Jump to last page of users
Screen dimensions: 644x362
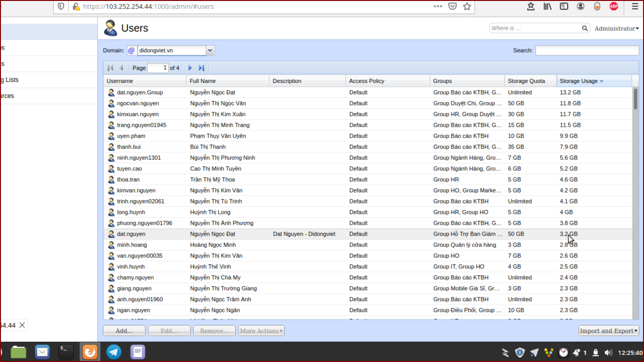(x=201, y=68)
